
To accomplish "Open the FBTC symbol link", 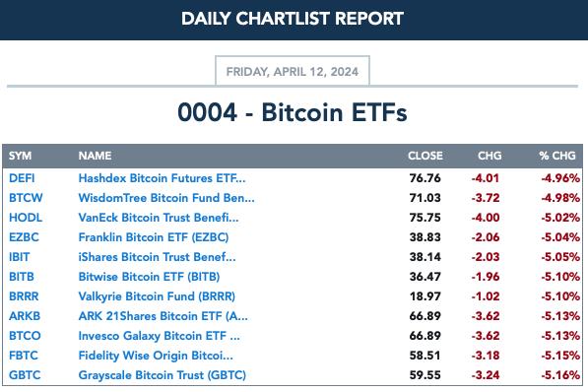I will pos(24,356).
